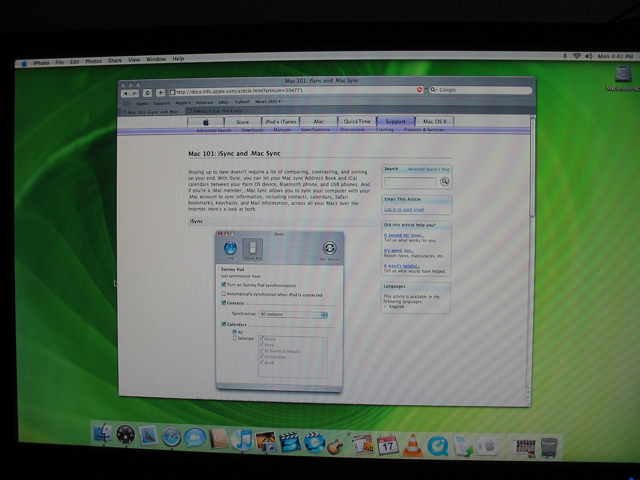This screenshot has height=480, width=640.
Task: Open Dashboard from the Dock
Action: coord(125,435)
